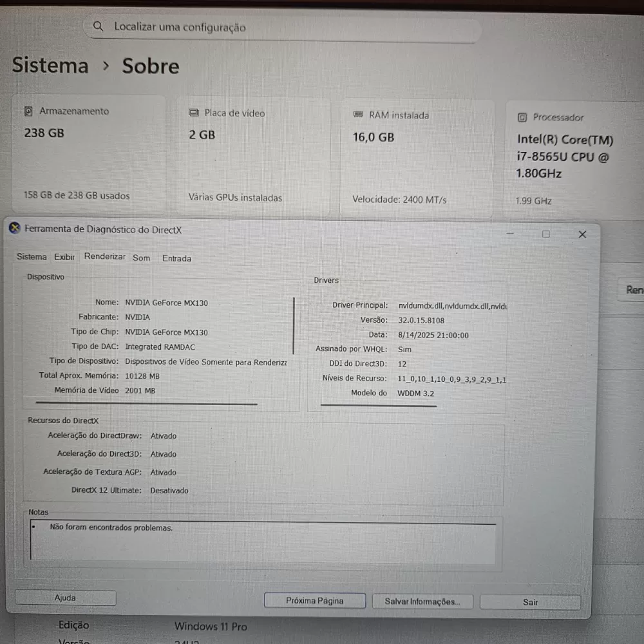Click the Armazenamento storage icon
The image size is (644, 644).
(x=28, y=111)
